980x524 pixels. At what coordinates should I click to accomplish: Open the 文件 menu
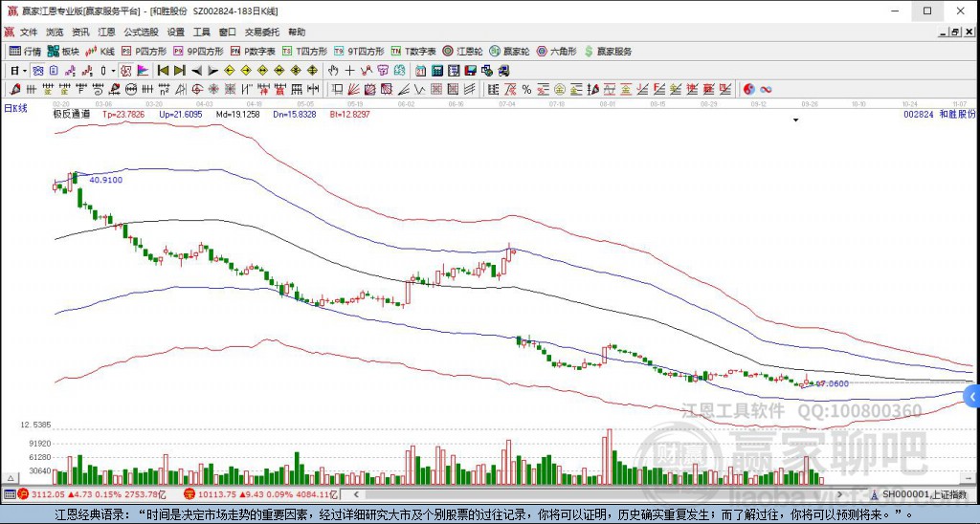29,32
